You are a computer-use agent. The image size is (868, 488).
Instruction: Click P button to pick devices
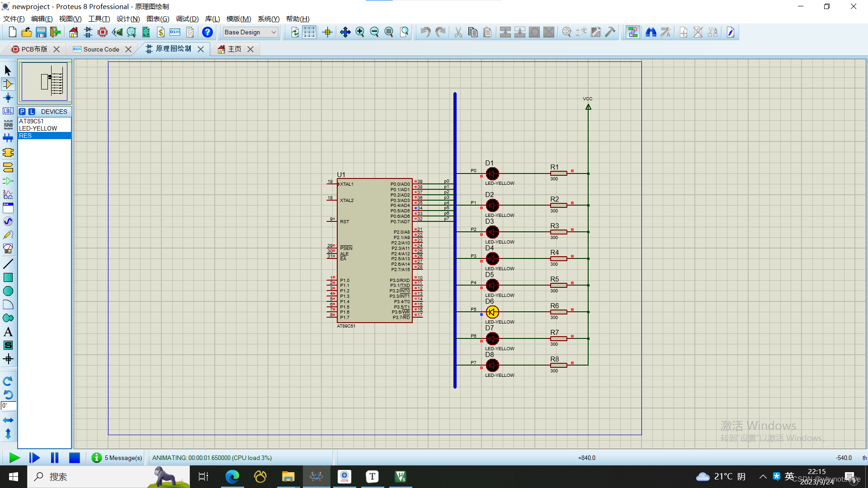pos(22,112)
